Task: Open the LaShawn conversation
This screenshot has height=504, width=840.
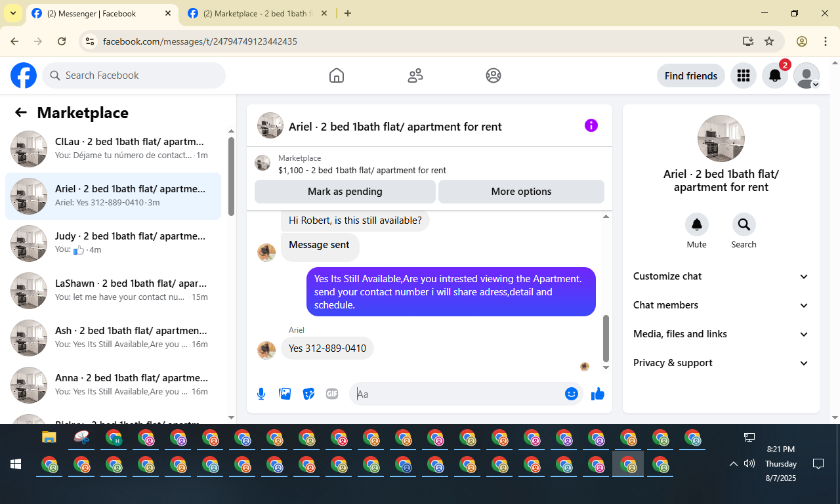Action: tap(113, 291)
